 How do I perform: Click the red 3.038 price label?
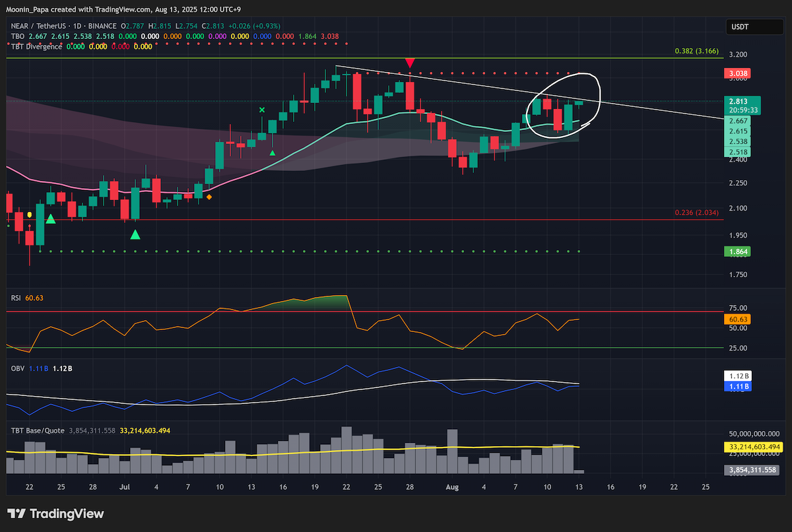point(737,73)
